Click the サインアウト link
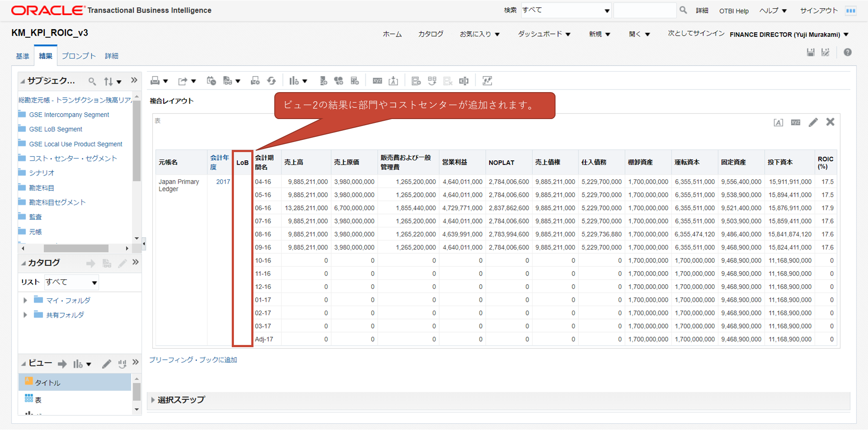Viewport: 868px width, 431px height. (819, 10)
